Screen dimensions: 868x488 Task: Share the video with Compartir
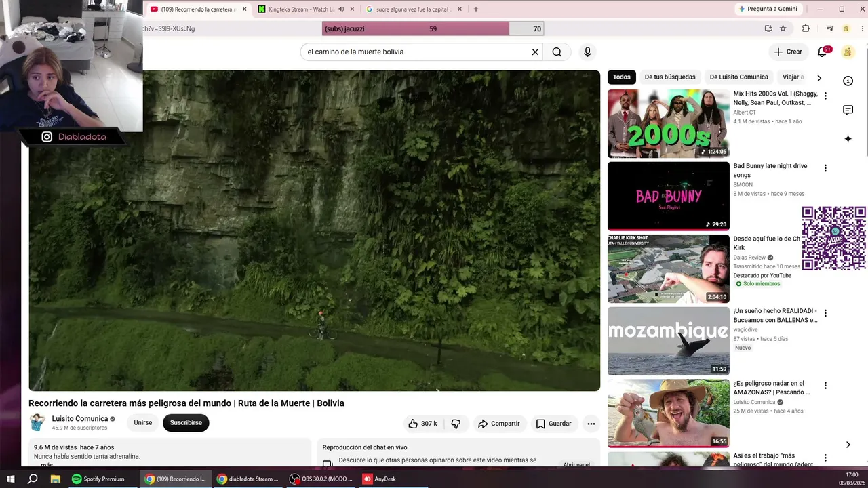499,424
